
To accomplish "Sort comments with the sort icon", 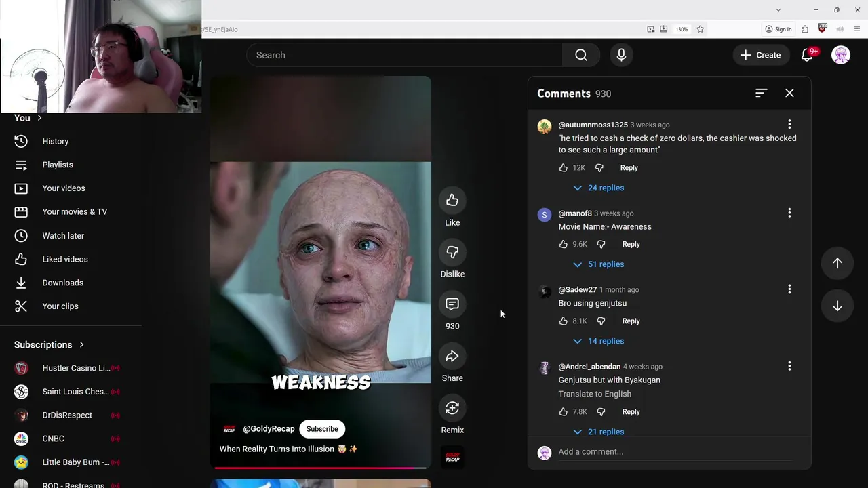I will click(x=761, y=93).
